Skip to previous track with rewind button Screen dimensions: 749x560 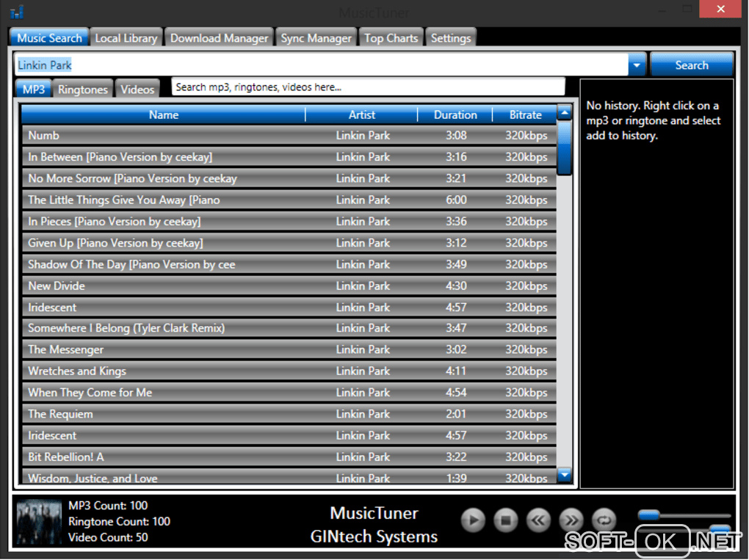539,520
